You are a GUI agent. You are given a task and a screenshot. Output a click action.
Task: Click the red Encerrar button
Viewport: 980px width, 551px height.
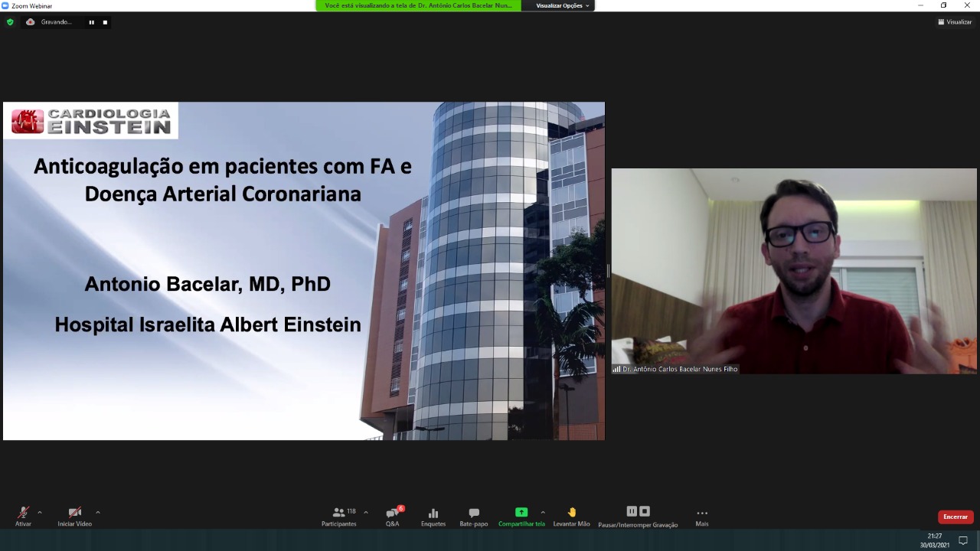click(955, 517)
